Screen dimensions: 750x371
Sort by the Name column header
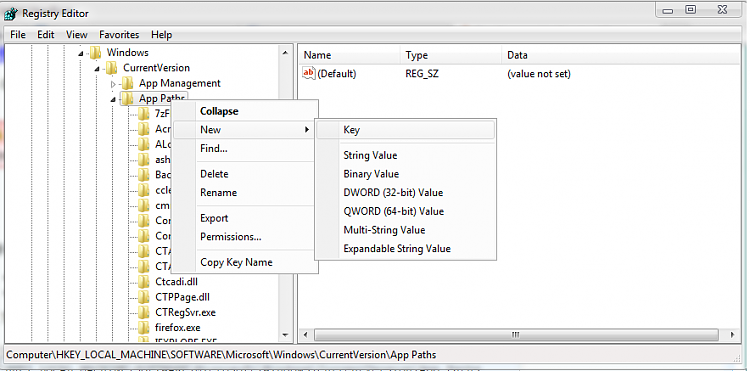350,55
